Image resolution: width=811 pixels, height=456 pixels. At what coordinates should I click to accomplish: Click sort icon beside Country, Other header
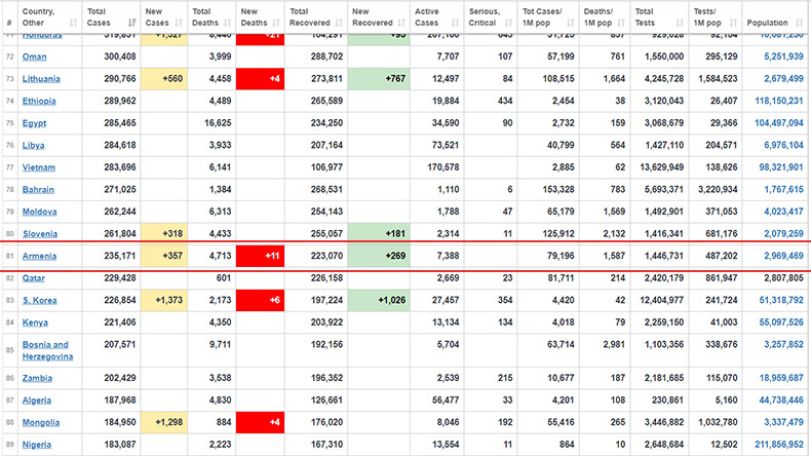(73, 23)
